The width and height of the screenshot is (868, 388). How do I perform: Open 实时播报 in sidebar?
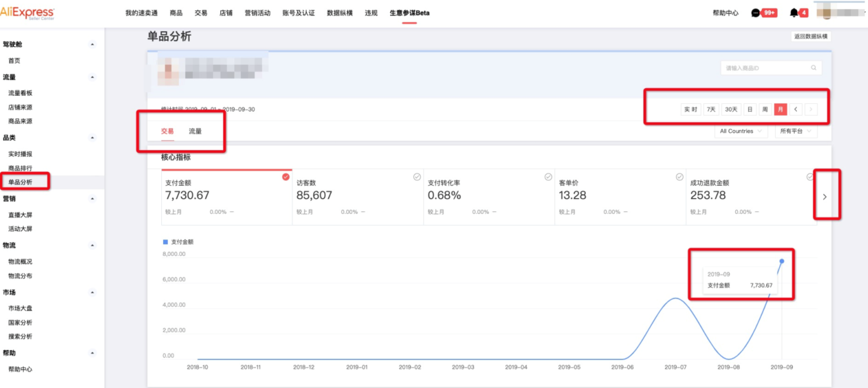point(20,154)
